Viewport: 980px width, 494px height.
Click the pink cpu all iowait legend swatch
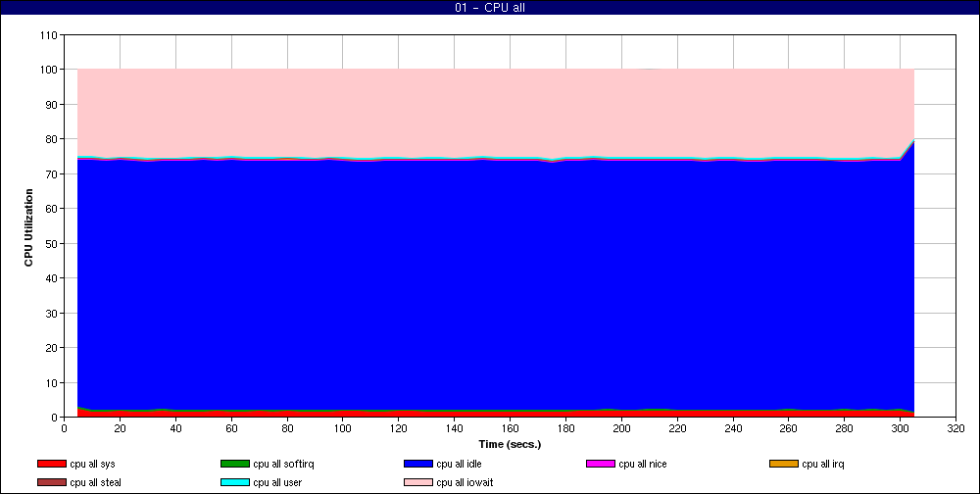pos(418,483)
